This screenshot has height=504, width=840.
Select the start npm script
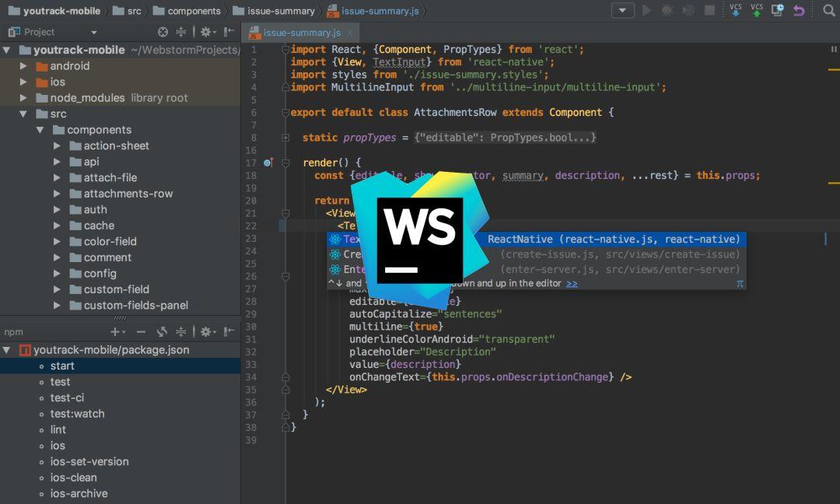point(120,366)
